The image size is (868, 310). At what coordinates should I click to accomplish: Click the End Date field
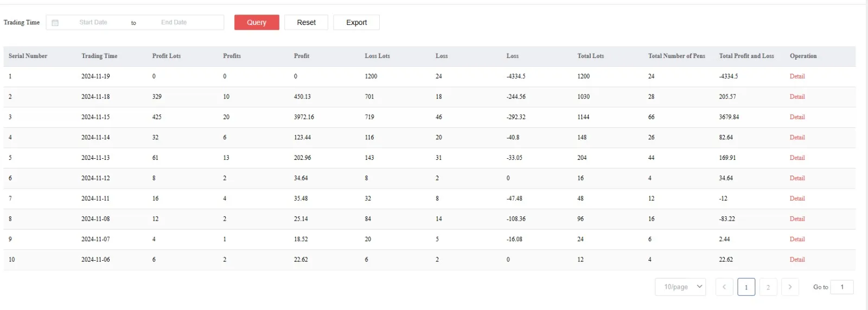[174, 23]
